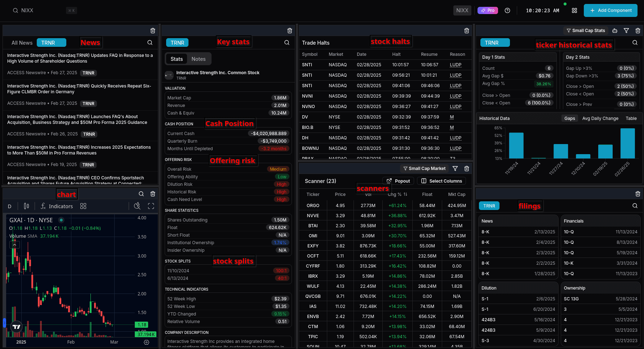The height and width of the screenshot is (349, 644).
Task: Open the S-1 filing dated 2/6/2025
Action: tap(518, 299)
